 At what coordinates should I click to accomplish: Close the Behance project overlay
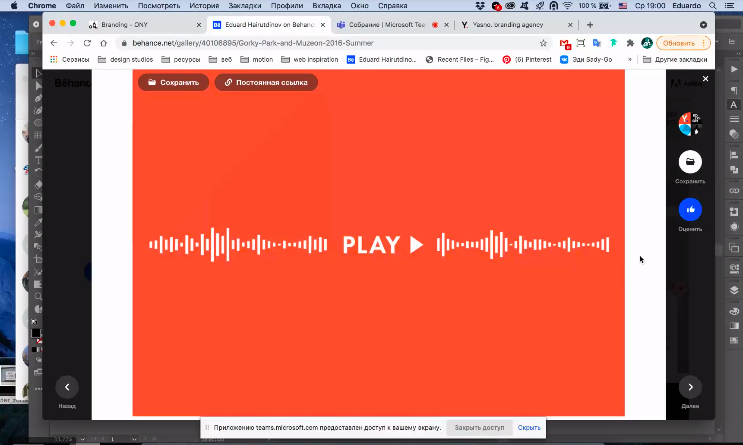click(x=705, y=78)
